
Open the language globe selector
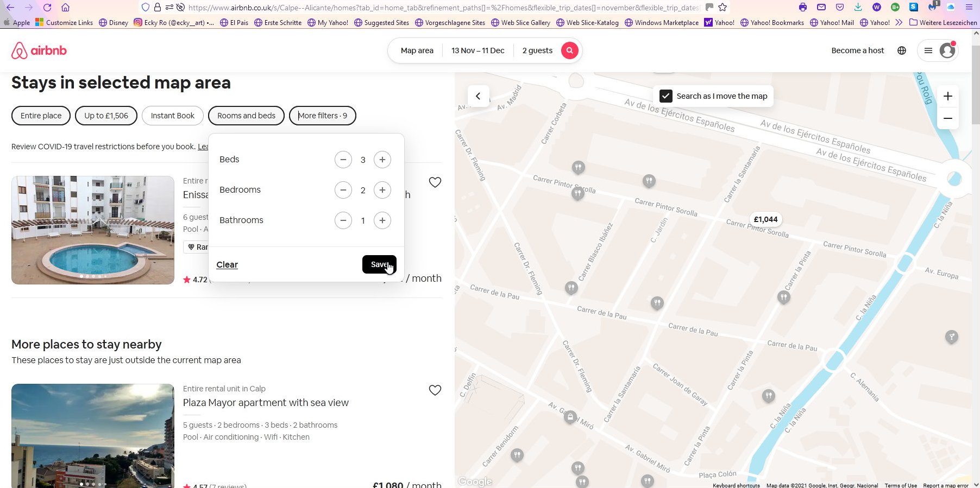[902, 50]
